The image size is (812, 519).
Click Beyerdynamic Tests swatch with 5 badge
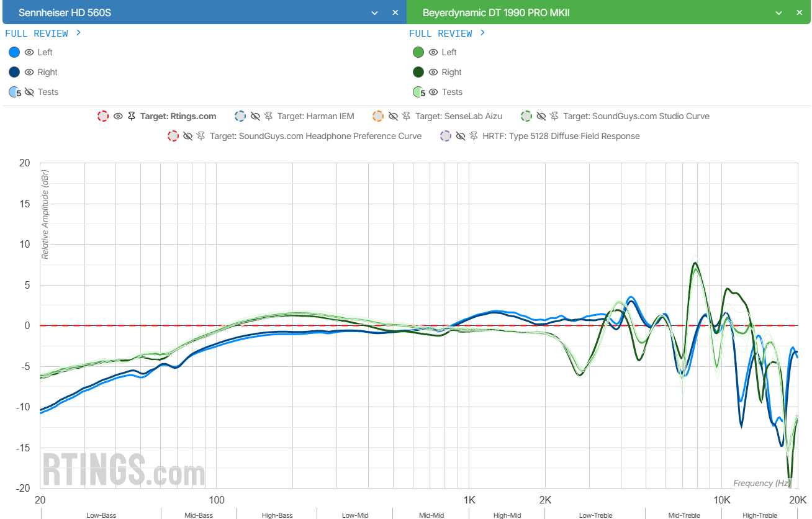pyautogui.click(x=419, y=92)
